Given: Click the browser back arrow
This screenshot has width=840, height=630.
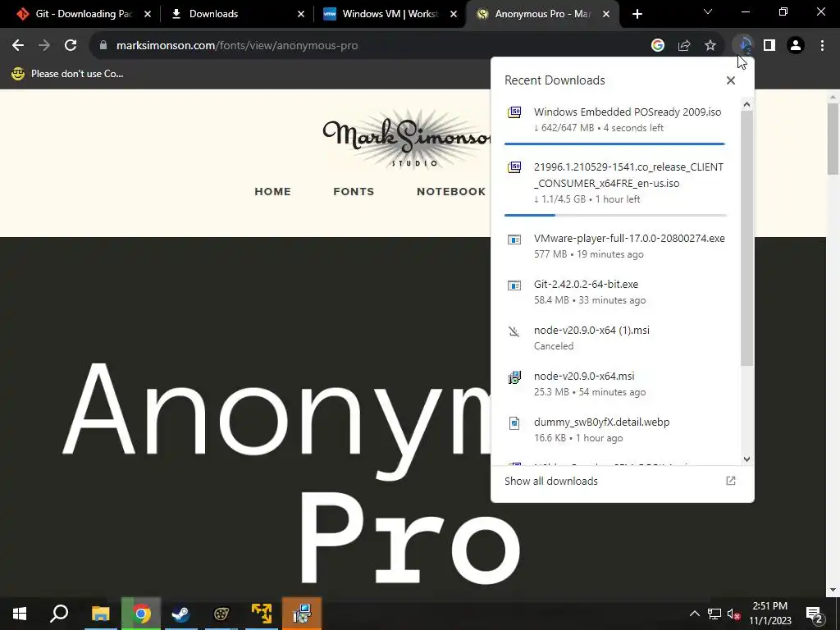Looking at the screenshot, I should 18,46.
